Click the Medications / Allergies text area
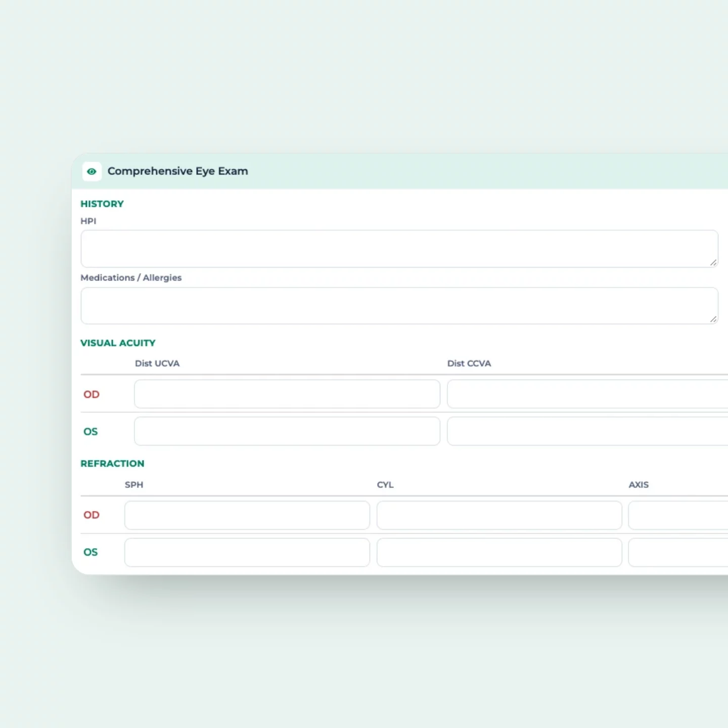The height and width of the screenshot is (728, 728). [x=399, y=306]
